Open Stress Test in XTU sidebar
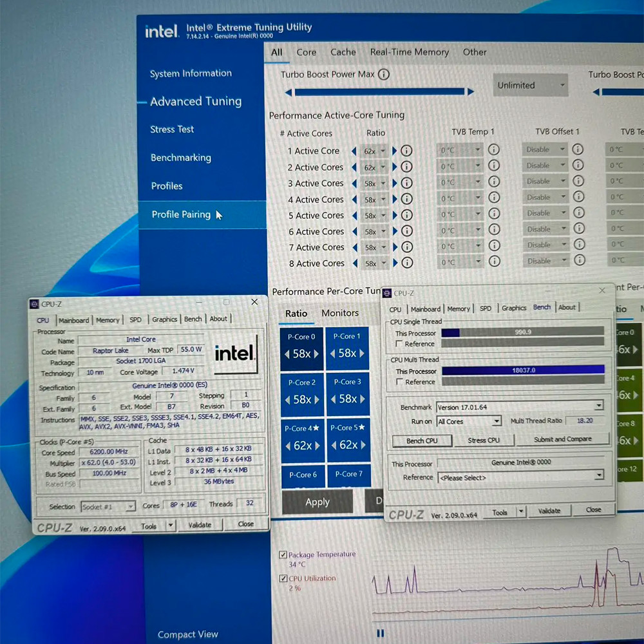The height and width of the screenshot is (644, 644). (x=172, y=129)
